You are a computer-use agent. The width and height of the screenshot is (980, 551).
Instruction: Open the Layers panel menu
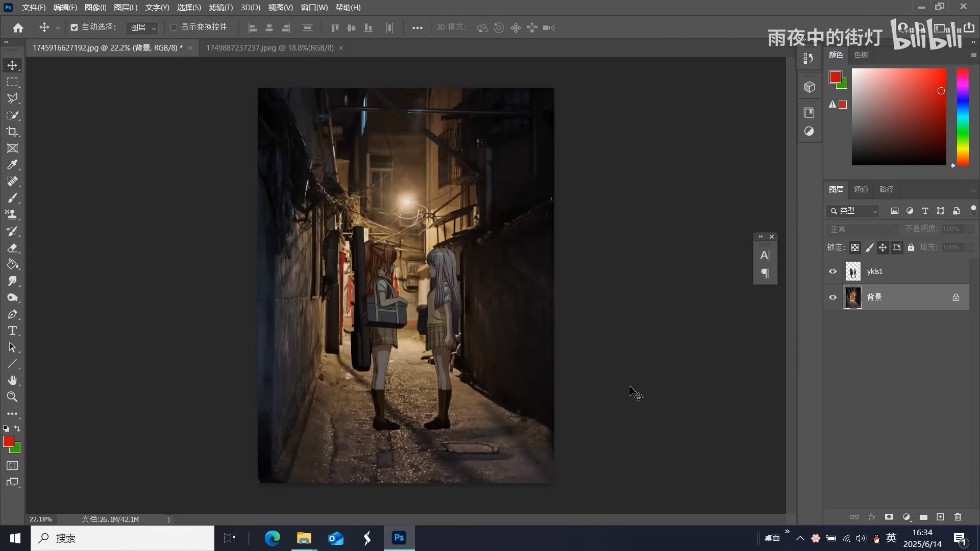click(973, 189)
